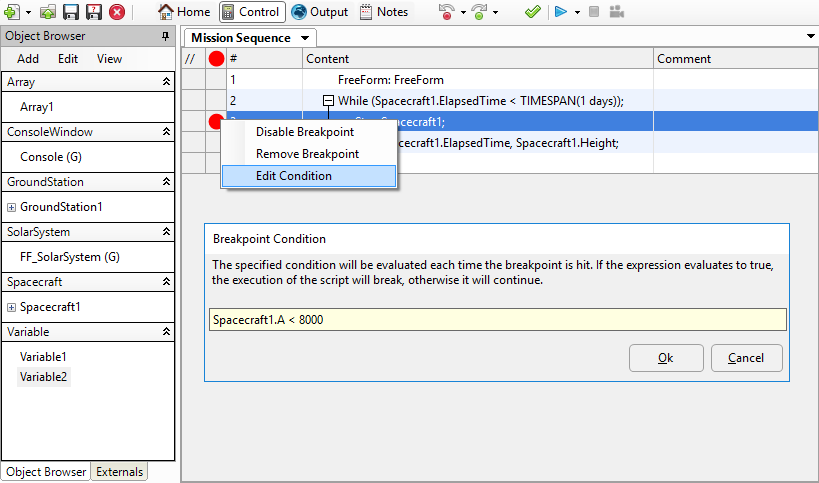Screen dimensions: 819x483
Task: Open the Add menu in Object Browser
Action: click(x=28, y=59)
